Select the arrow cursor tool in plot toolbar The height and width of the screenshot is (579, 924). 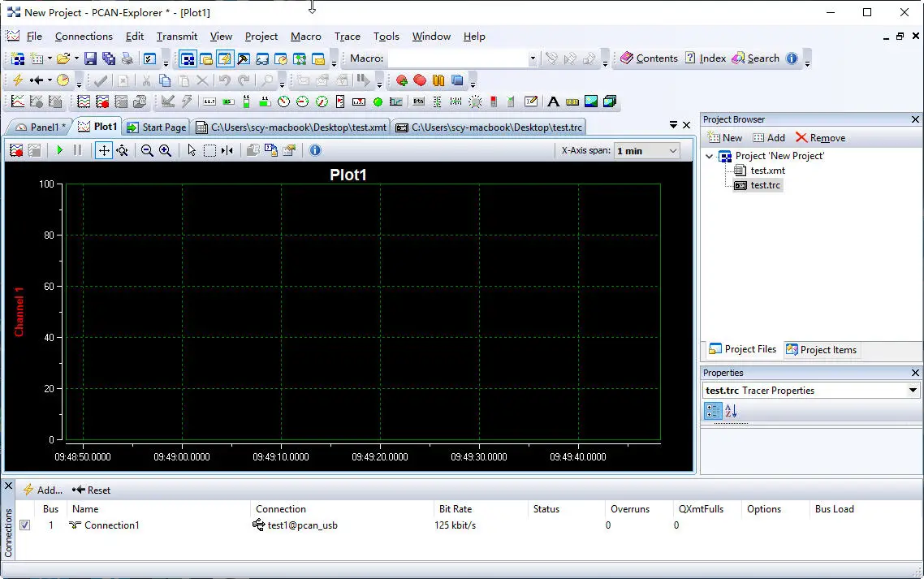192,150
